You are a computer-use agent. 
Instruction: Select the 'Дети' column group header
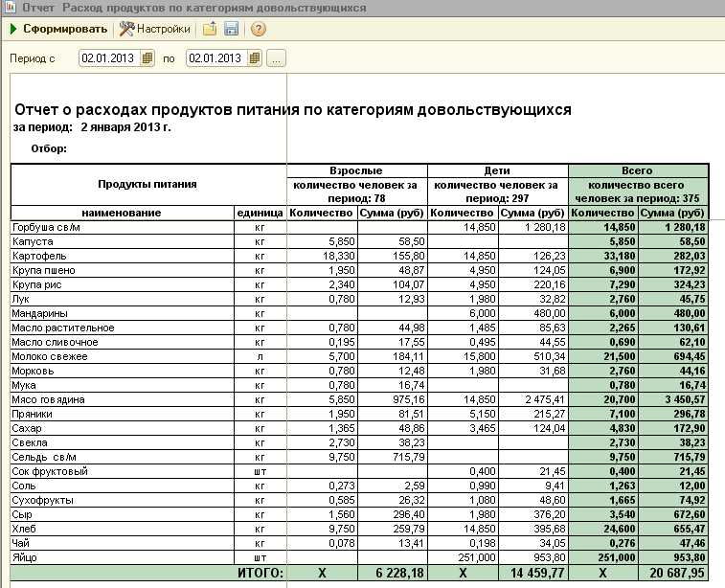[497, 169]
